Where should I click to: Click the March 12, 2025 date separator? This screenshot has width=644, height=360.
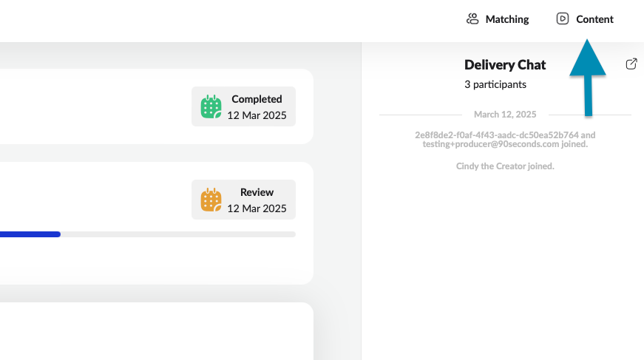point(505,115)
